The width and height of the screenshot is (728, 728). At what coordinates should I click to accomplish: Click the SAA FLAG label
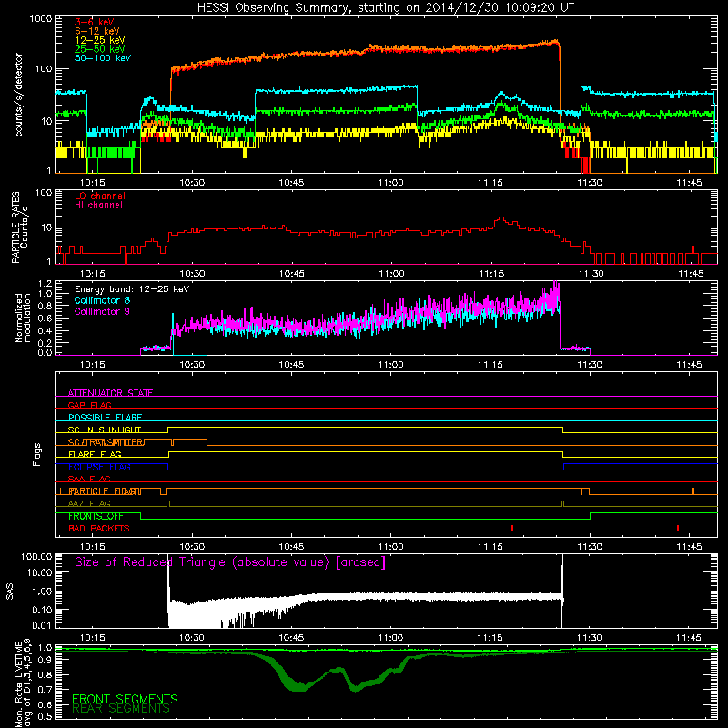(89, 479)
